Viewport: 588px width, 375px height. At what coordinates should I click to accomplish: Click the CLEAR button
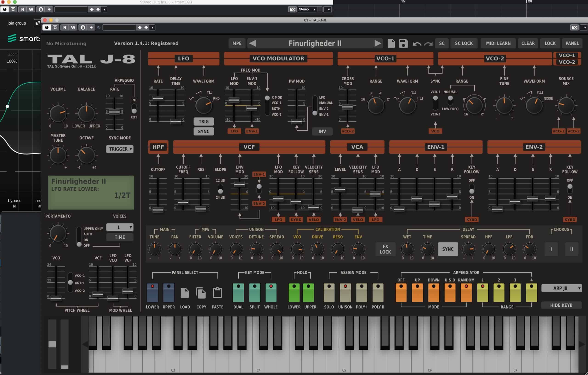tap(528, 43)
